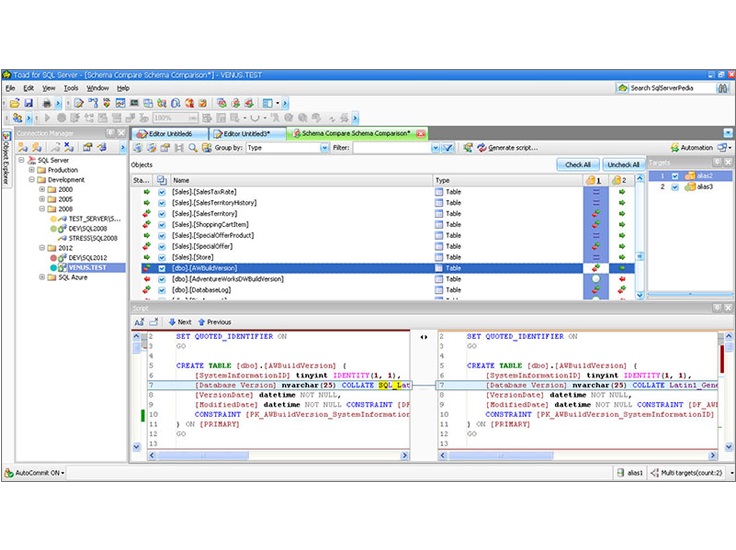This screenshot has height=550, width=736.
Task: Open the Edit menu
Action: 29,88
